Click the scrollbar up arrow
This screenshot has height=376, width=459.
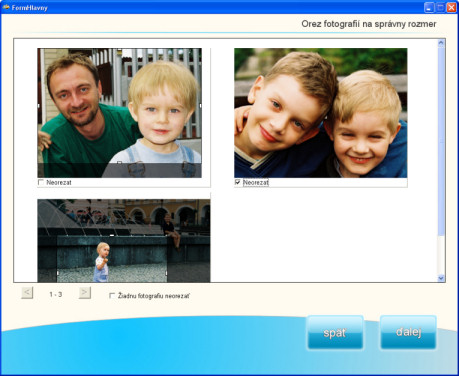click(x=441, y=43)
